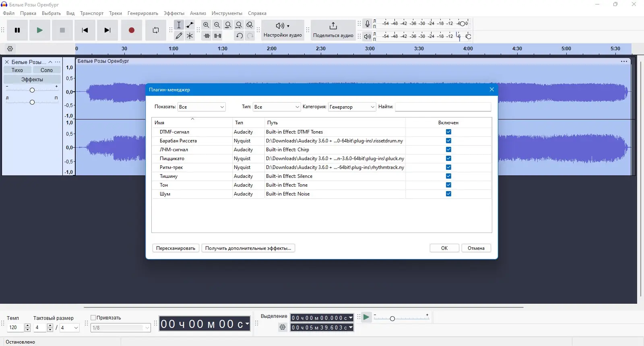Open the Анализ menu

point(198,13)
